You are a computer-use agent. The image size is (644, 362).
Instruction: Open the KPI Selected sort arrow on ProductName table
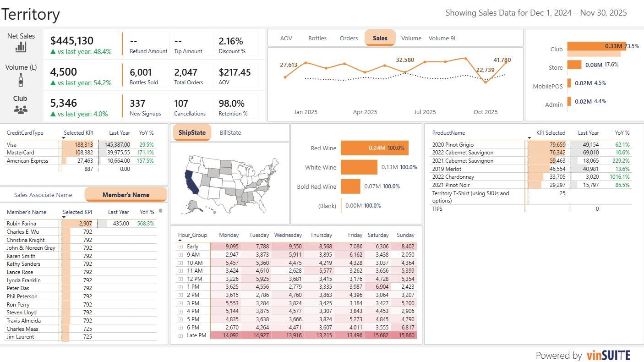[529, 137]
